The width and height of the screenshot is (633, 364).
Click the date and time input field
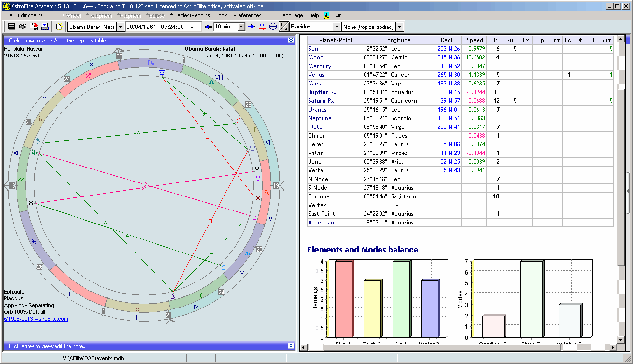(163, 27)
